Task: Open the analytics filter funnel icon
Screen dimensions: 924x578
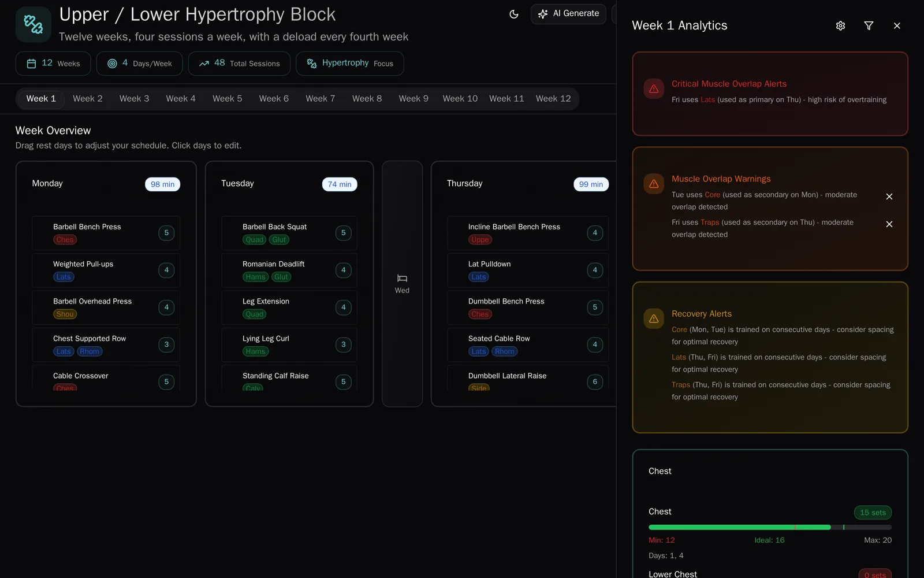Action: (x=869, y=25)
